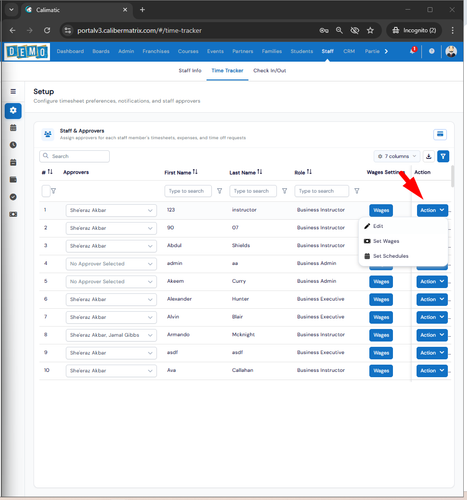
Task: Open the money bill sidebar icon
Action: 13,214
